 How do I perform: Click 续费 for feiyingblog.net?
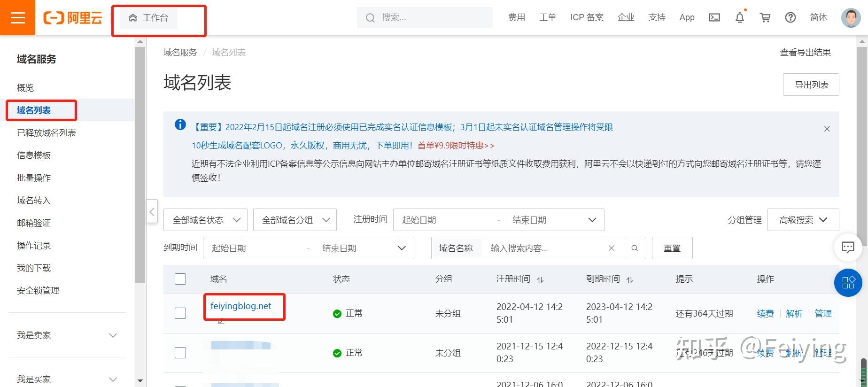(766, 313)
